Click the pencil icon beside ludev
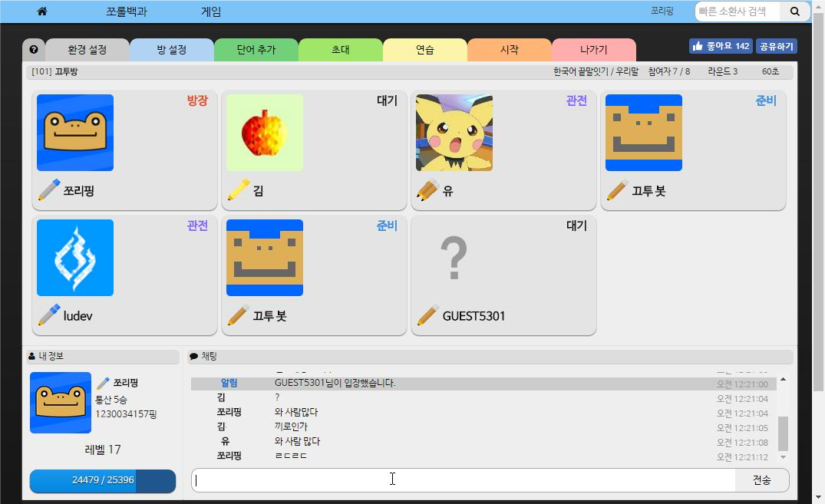This screenshot has width=825, height=504. tap(49, 315)
